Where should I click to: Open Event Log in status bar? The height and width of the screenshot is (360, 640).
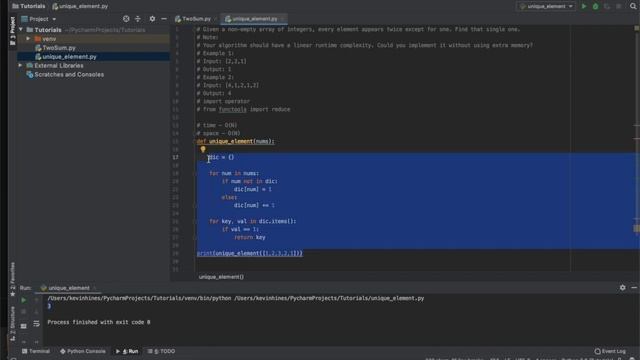[x=610, y=351]
